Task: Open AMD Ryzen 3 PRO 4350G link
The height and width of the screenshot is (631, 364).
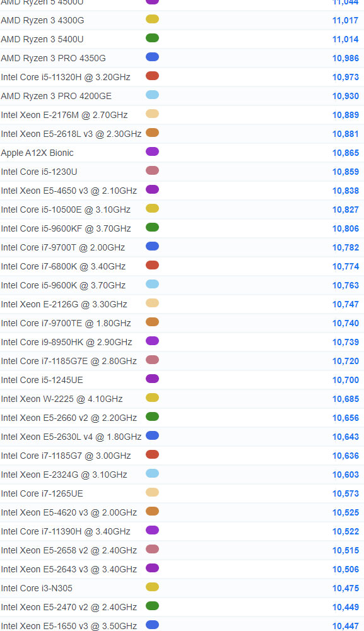Action: [x=53, y=58]
